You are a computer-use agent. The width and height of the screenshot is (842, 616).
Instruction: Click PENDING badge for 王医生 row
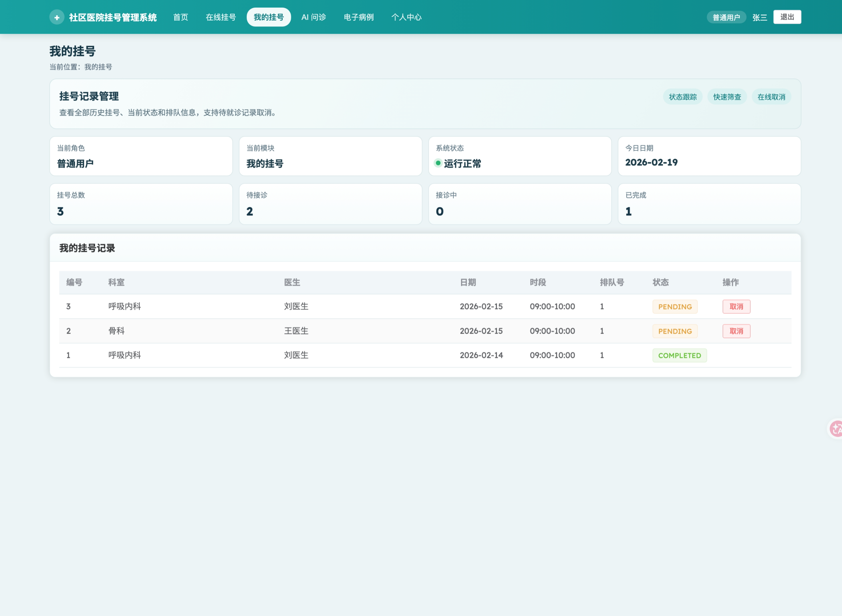[x=675, y=331]
